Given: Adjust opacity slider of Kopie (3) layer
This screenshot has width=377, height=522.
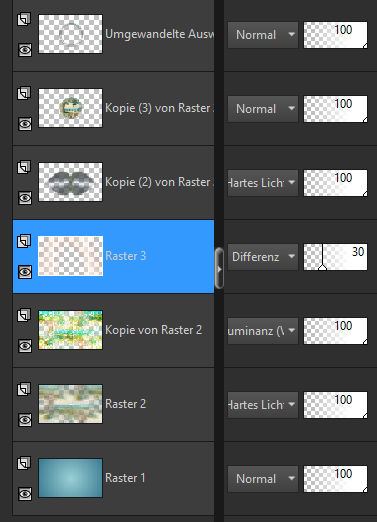Looking at the screenshot, I should (335, 109).
